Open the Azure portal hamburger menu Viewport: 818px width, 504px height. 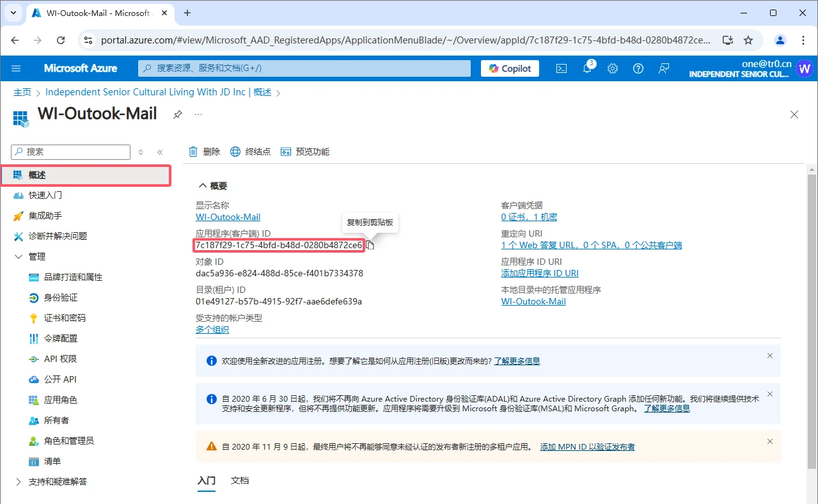(x=16, y=68)
